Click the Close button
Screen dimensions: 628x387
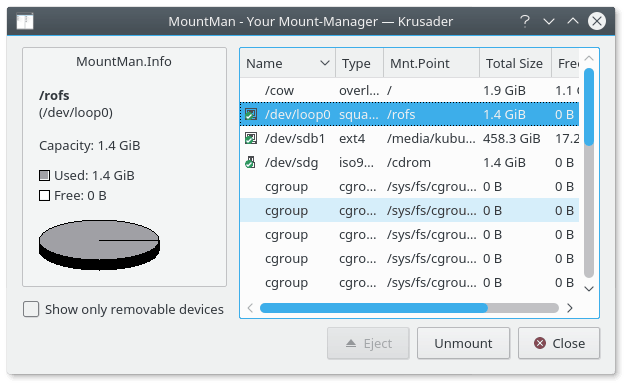point(559,343)
